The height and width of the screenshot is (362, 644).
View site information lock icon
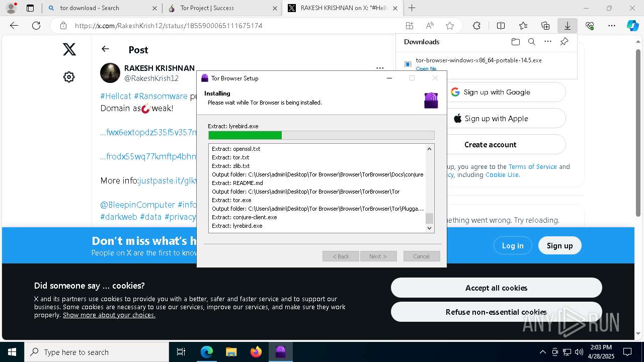pyautogui.click(x=63, y=26)
